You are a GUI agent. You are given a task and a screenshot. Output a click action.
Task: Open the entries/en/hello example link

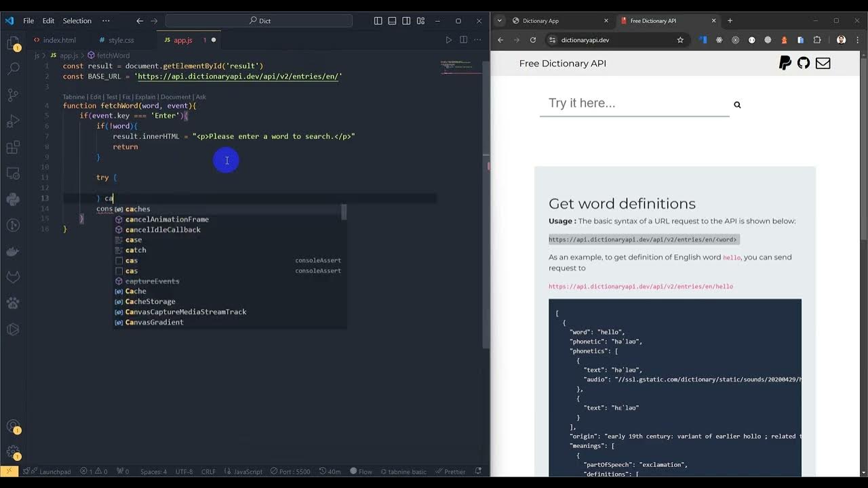pyautogui.click(x=641, y=287)
